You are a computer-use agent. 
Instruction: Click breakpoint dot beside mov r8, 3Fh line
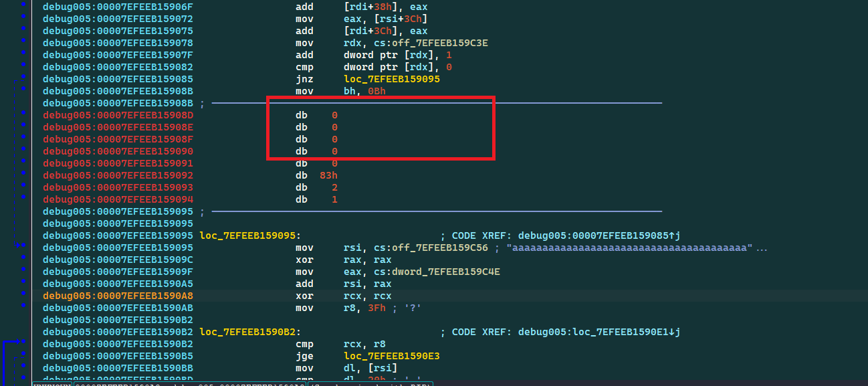[23, 308]
